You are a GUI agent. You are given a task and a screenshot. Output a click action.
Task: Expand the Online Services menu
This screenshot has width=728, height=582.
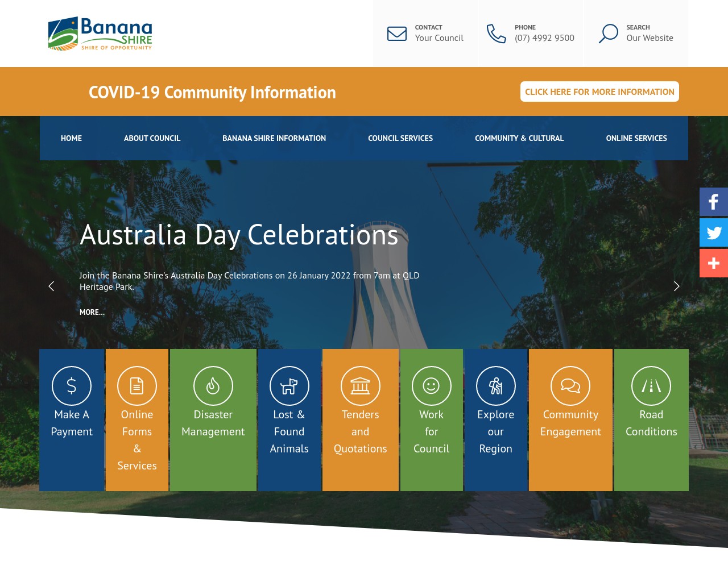point(636,138)
